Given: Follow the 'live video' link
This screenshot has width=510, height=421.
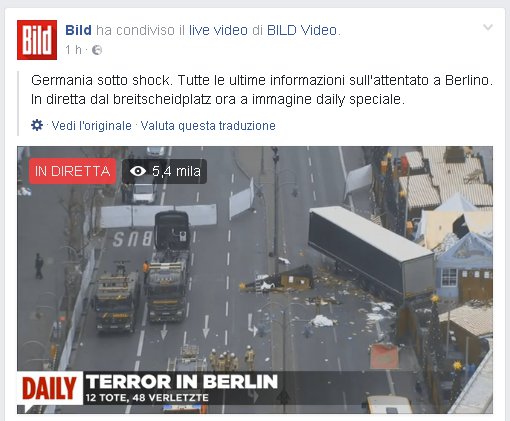Looking at the screenshot, I should (x=218, y=30).
